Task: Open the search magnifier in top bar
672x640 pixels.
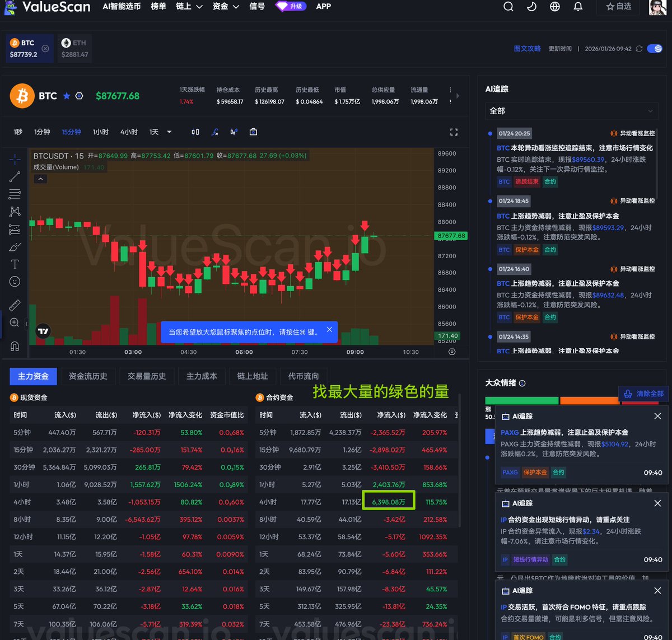Action: click(x=508, y=7)
